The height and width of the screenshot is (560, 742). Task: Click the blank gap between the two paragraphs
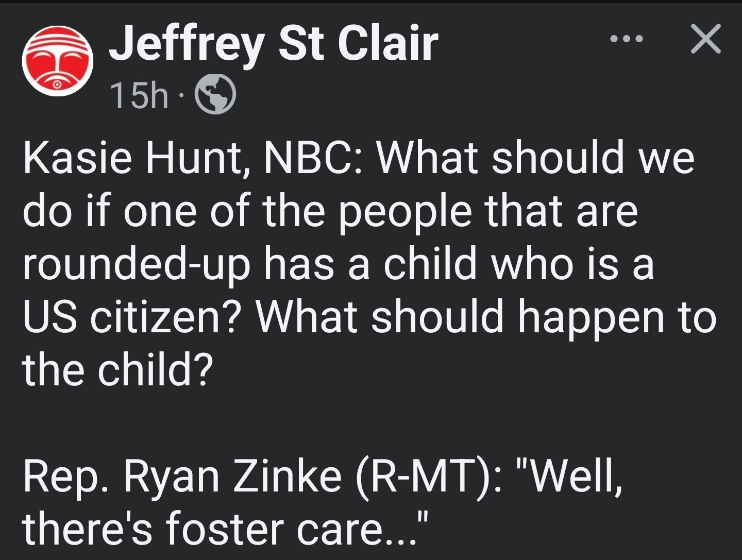pos(371,422)
